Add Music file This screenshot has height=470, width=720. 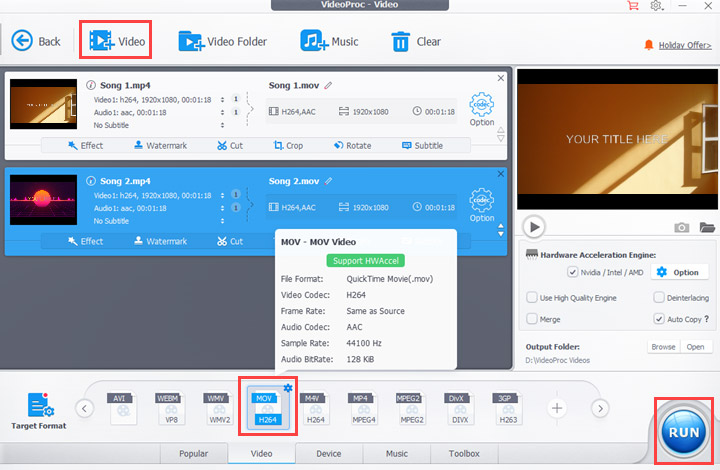click(329, 41)
